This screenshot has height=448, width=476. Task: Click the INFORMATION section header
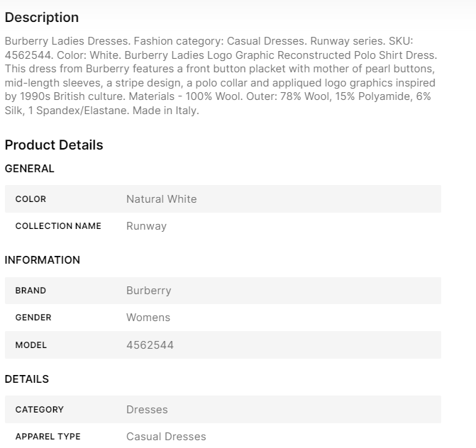point(43,260)
